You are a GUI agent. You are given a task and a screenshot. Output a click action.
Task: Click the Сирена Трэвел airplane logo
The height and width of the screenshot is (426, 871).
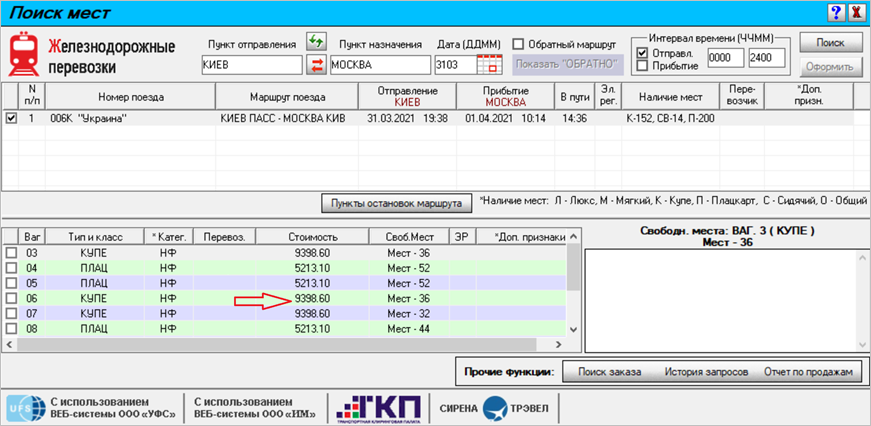tap(494, 409)
